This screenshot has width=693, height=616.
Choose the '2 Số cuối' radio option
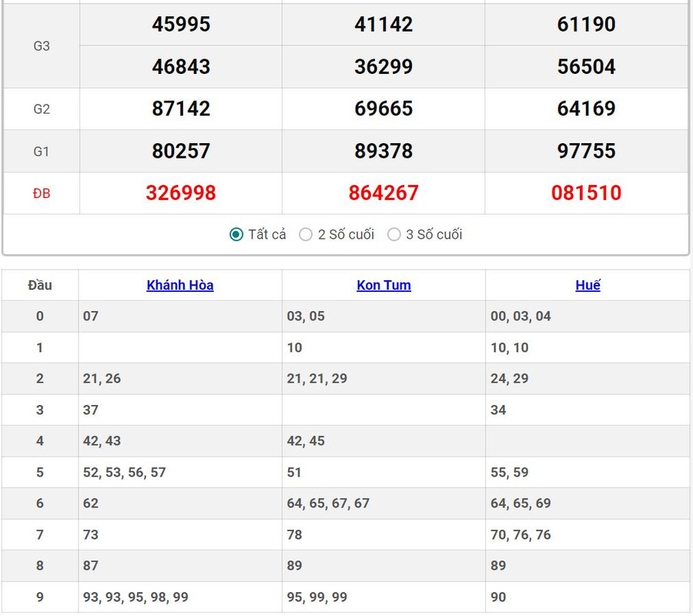coord(306,235)
